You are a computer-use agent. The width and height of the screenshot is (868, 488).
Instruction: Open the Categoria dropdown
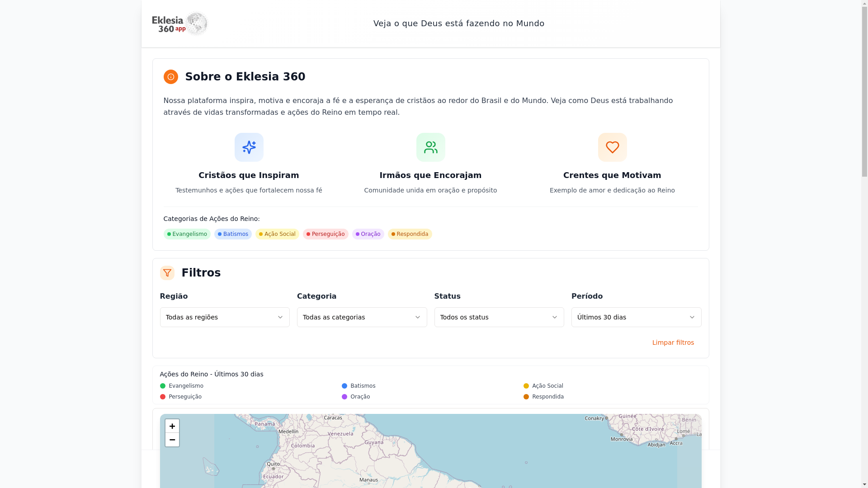tap(362, 317)
